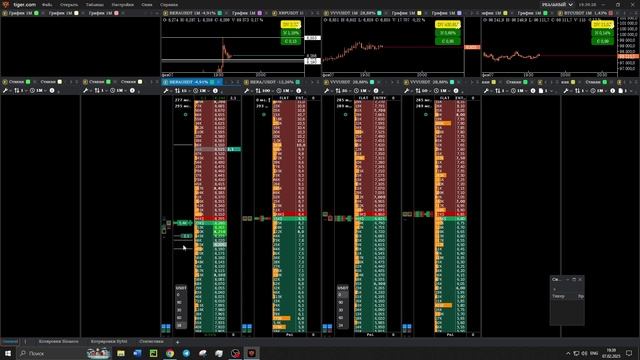Select bottom volume preset in BERAUSDT USDT list
Image resolution: width=640 pixels, height=360 pixels.
(180, 326)
